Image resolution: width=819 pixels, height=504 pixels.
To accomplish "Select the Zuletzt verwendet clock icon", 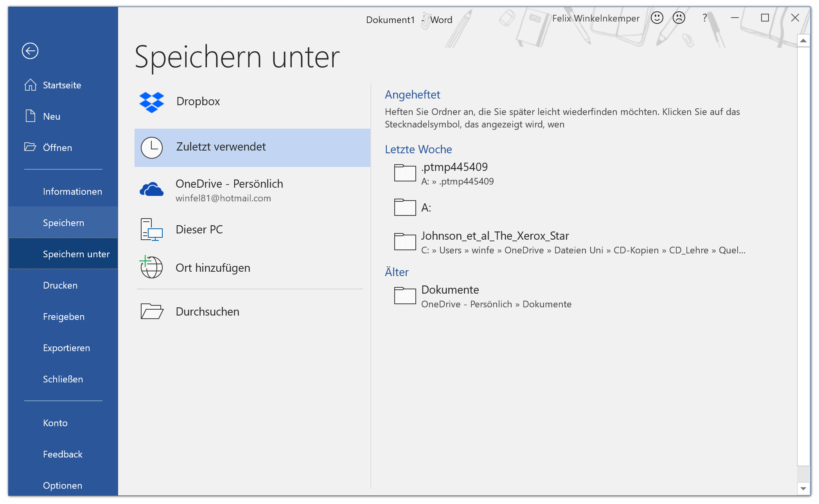I will pyautogui.click(x=151, y=147).
